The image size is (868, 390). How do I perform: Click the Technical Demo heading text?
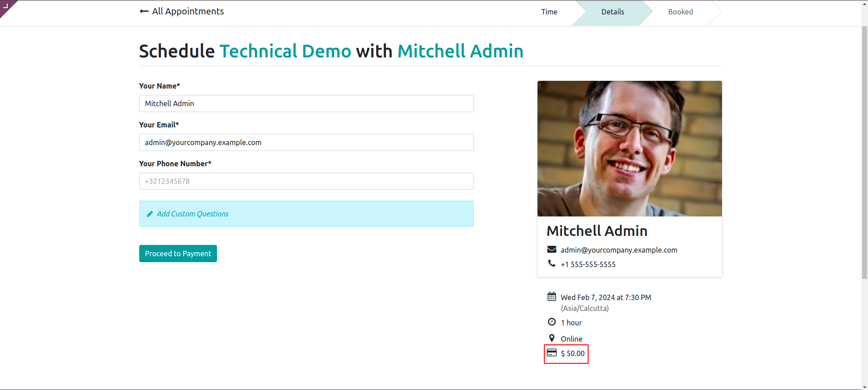tap(285, 51)
